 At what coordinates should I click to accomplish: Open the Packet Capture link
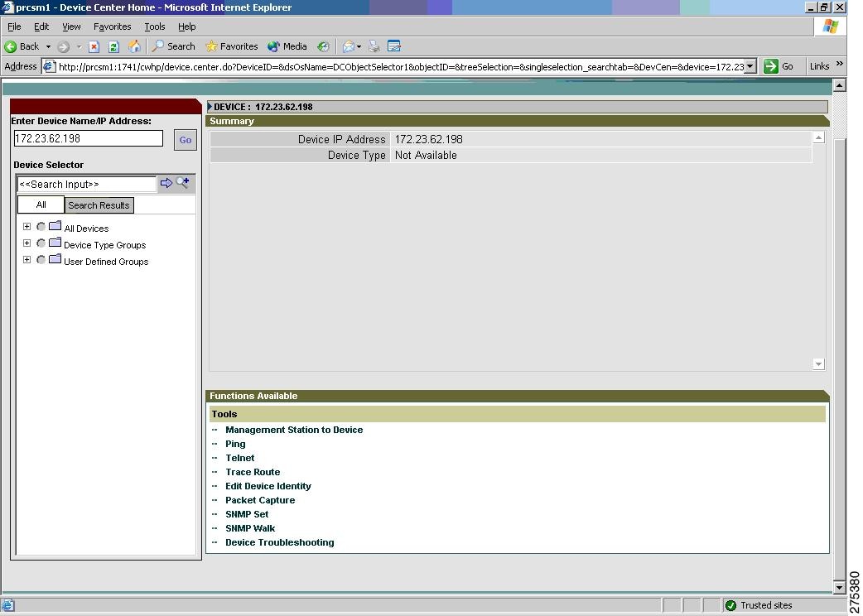tap(260, 500)
